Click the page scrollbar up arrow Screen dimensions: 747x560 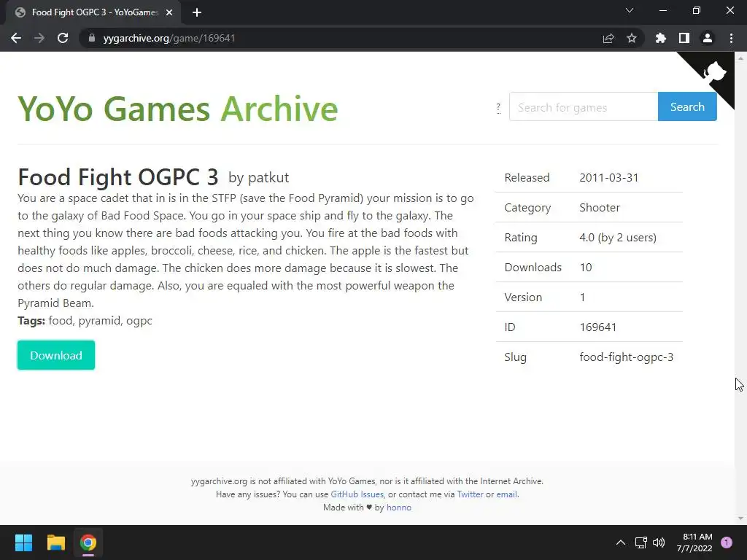tap(740, 58)
